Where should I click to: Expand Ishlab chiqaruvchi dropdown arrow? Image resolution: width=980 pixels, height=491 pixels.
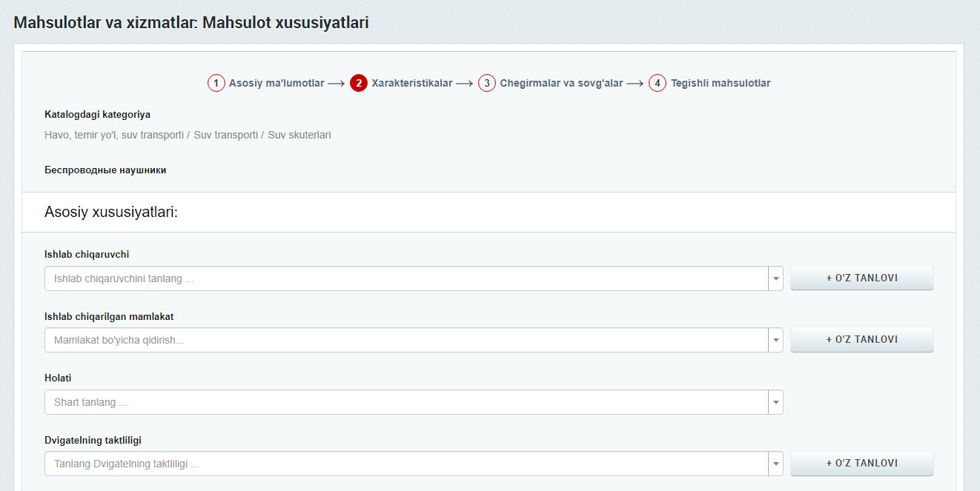(x=775, y=279)
